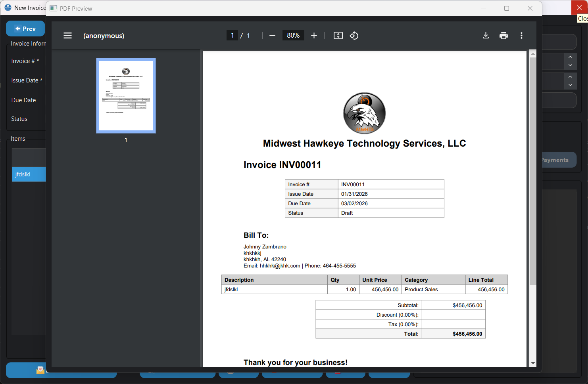Click the Prev navigation button
Viewport: 588px width, 384px height.
[25, 28]
